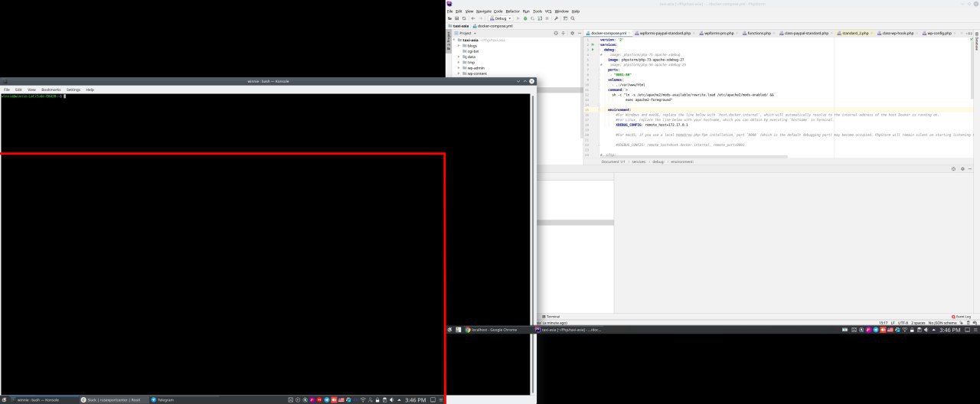Open the VCS menu in PhpStorm

pyautogui.click(x=548, y=11)
